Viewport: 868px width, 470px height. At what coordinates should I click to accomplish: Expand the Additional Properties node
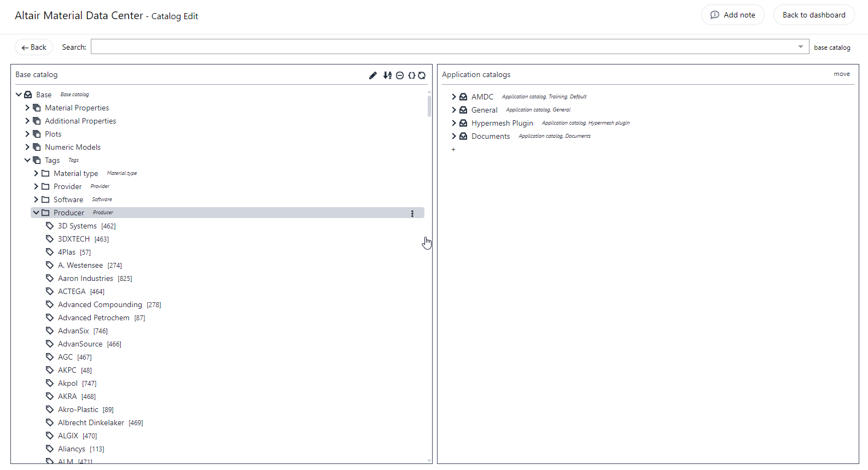tap(27, 121)
